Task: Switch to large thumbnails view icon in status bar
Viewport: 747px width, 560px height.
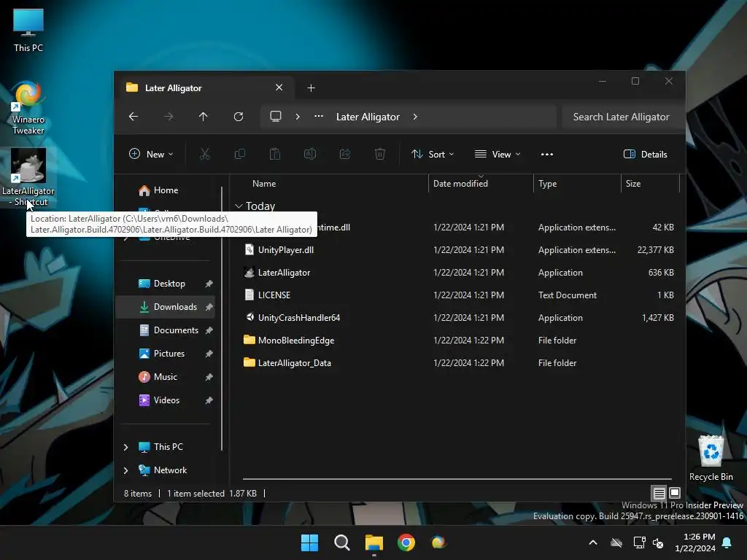Action: pos(675,493)
